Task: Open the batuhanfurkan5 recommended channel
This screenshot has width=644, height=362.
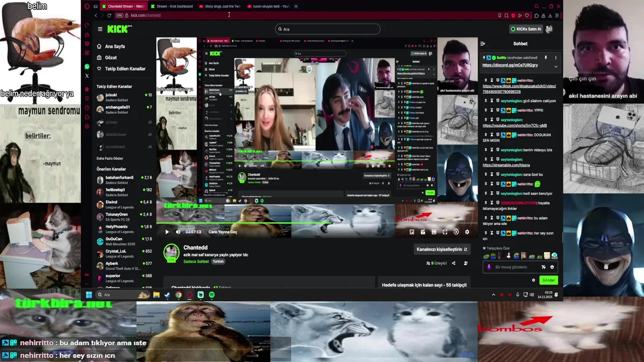Action: tap(124, 180)
